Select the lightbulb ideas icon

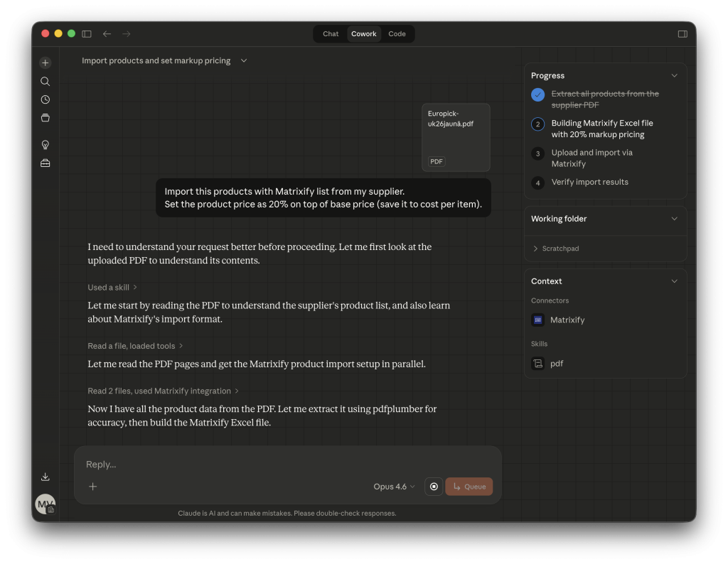pos(45,144)
